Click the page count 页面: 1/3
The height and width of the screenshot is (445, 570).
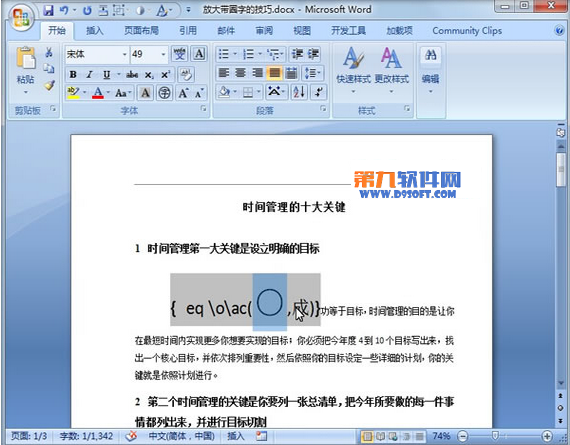coord(29,436)
